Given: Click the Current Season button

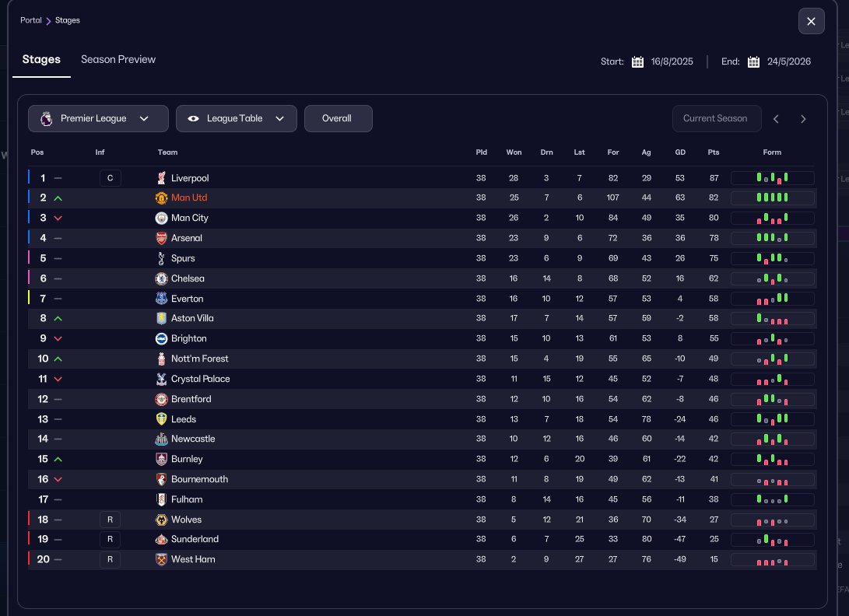Looking at the screenshot, I should point(715,118).
